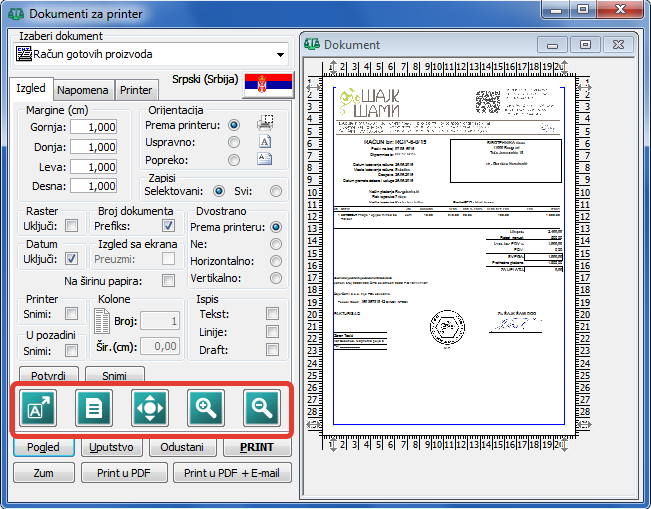Image resolution: width=651 pixels, height=509 pixels.
Task: Click the Leva margin input field
Action: point(93,167)
